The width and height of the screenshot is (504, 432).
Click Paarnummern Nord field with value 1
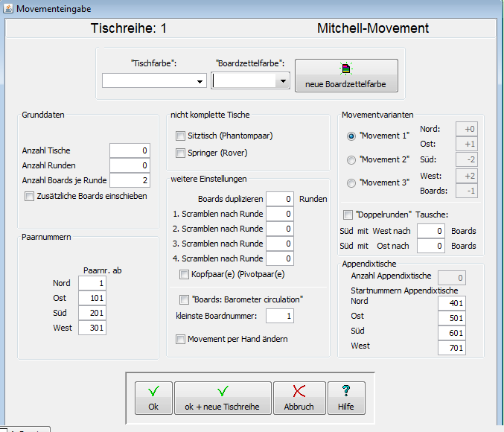(x=92, y=283)
